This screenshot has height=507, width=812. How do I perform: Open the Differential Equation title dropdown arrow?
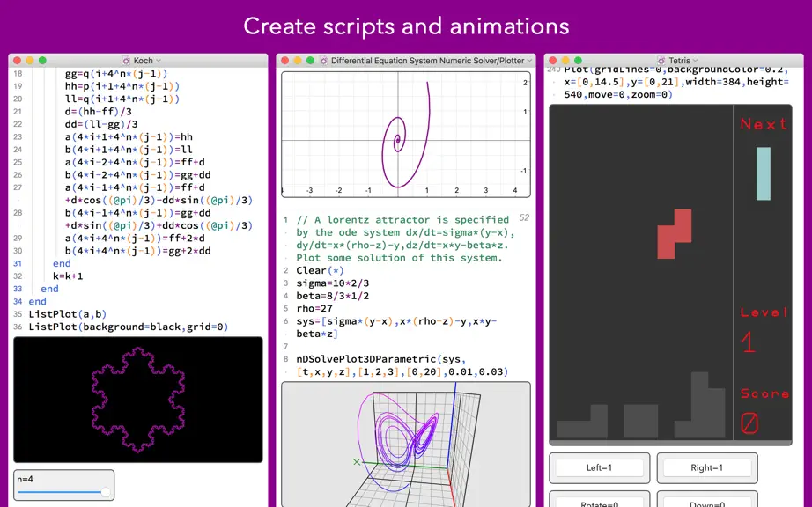click(528, 61)
